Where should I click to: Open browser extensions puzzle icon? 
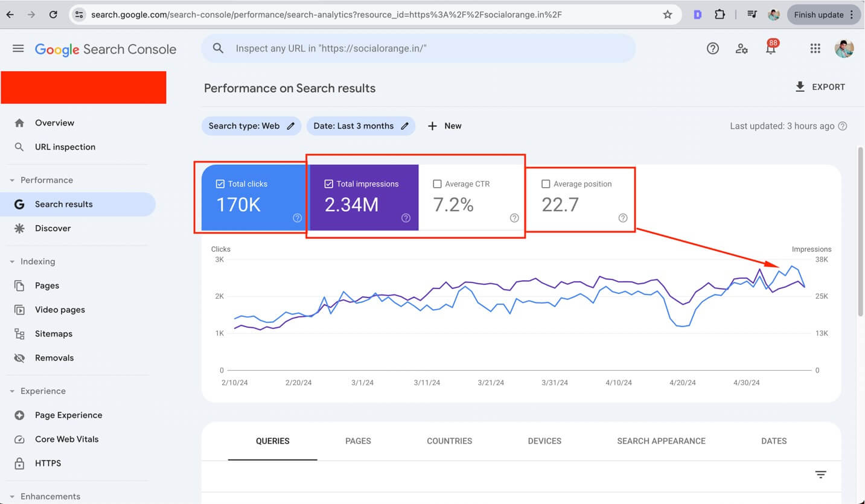tap(720, 14)
